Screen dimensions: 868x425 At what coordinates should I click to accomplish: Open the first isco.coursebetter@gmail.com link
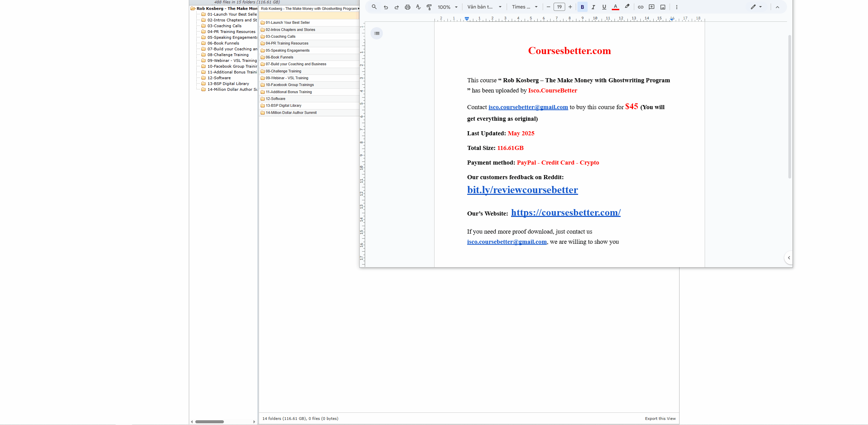tap(528, 107)
